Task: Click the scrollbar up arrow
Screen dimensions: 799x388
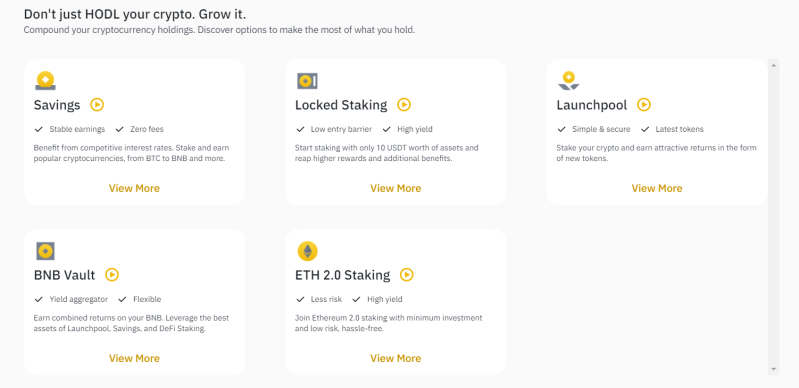Action: (x=774, y=65)
